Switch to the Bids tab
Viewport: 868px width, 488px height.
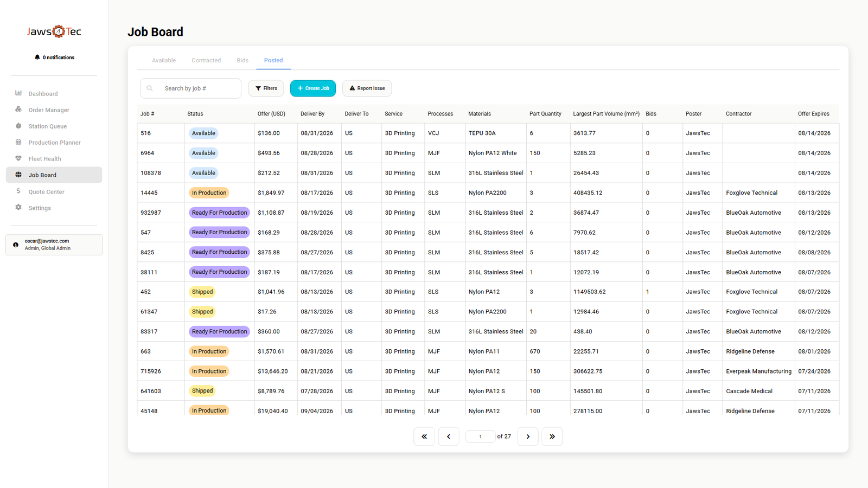242,60
